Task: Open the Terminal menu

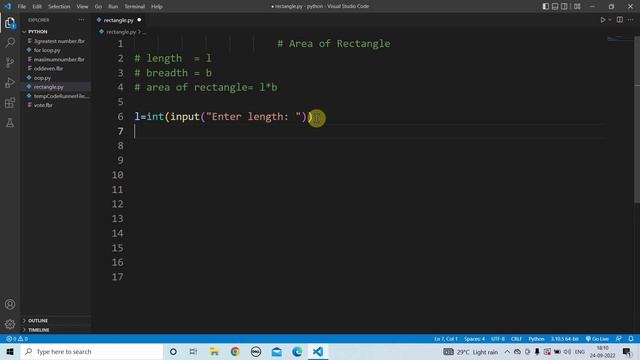Action: [x=134, y=7]
